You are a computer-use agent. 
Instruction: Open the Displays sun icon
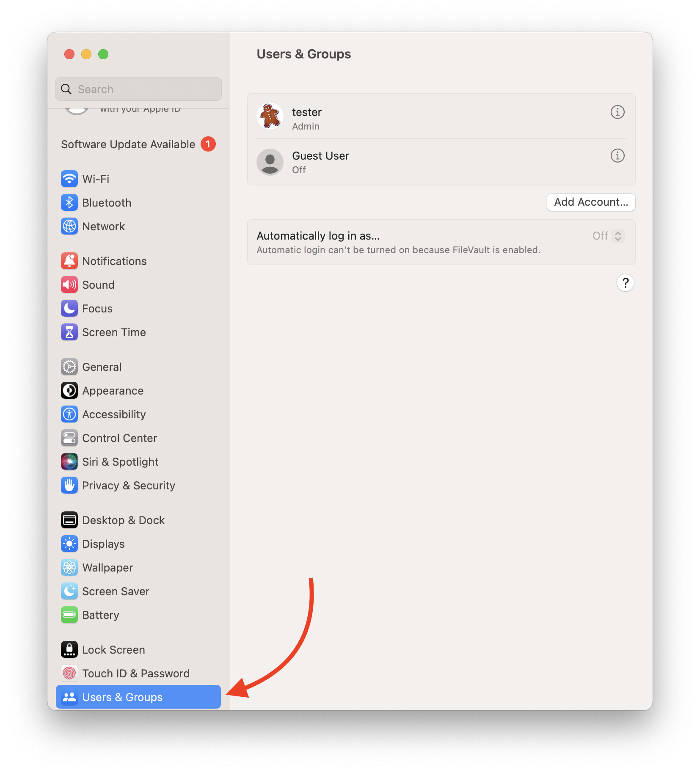pyautogui.click(x=69, y=544)
